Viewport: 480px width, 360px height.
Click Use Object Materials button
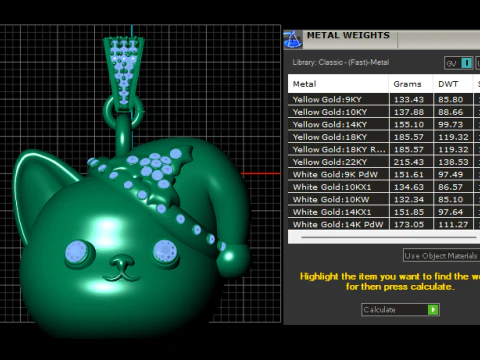(x=441, y=256)
